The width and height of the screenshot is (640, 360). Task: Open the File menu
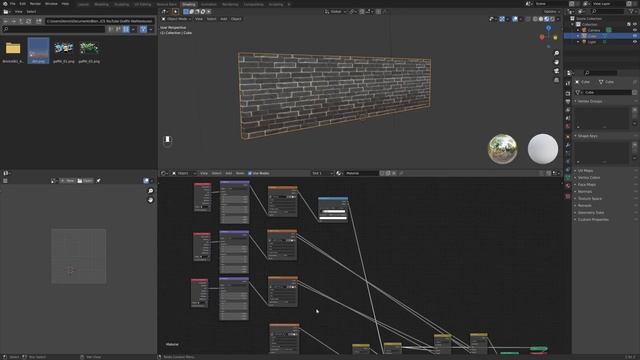(13, 4)
